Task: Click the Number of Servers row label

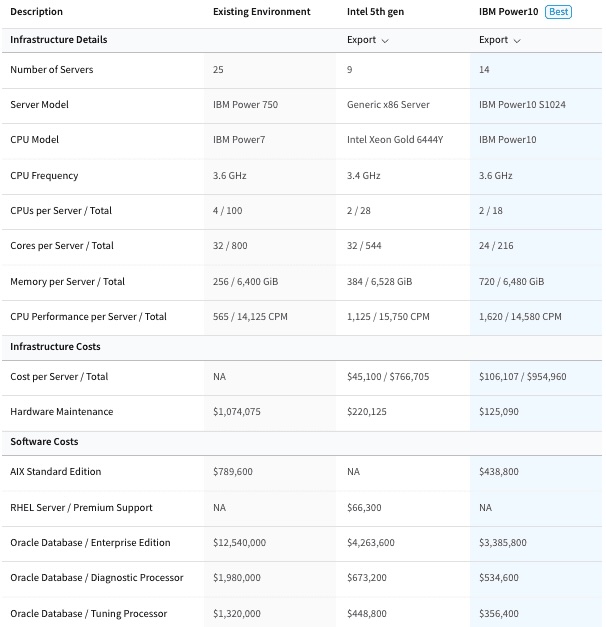Action: 52,70
